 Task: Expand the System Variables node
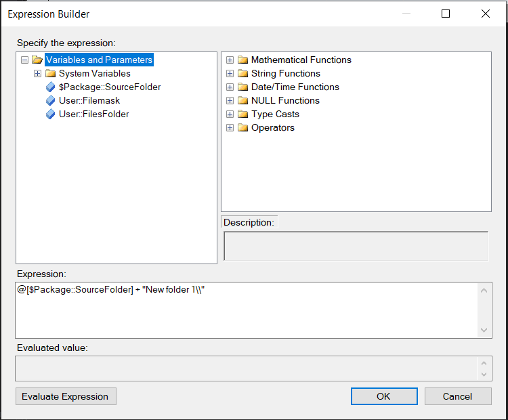tap(38, 74)
